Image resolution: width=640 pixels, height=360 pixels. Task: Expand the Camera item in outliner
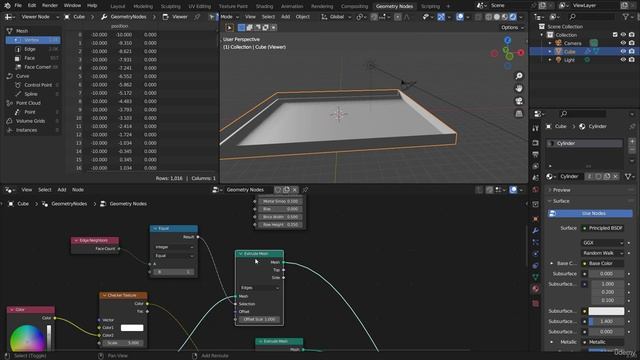[550, 43]
